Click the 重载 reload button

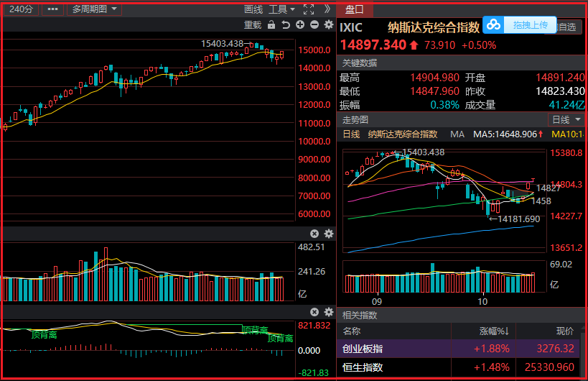click(253, 24)
